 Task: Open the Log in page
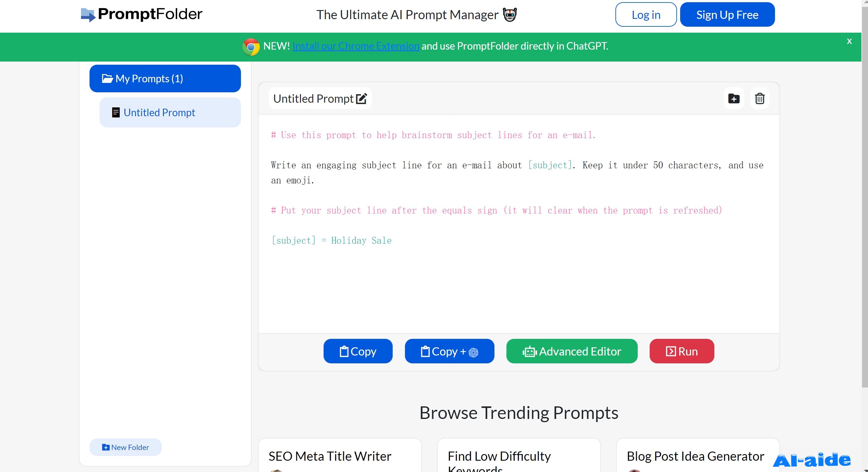[x=646, y=14]
